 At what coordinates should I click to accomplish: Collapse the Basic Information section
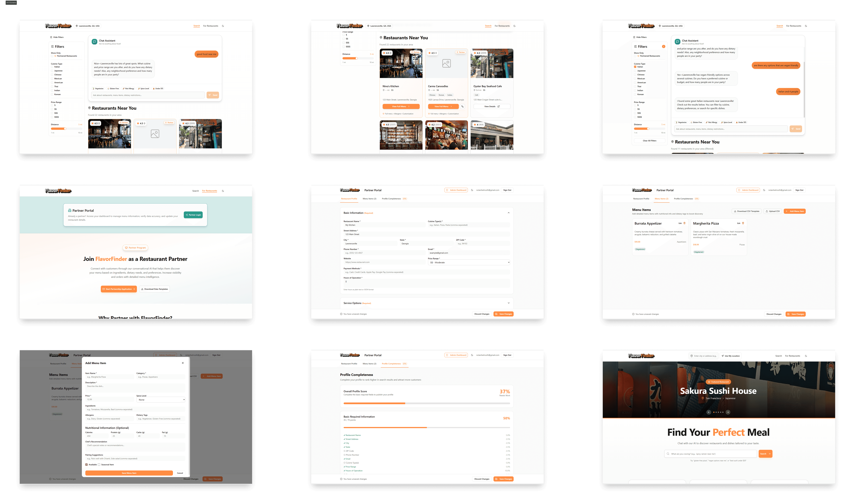tap(509, 213)
